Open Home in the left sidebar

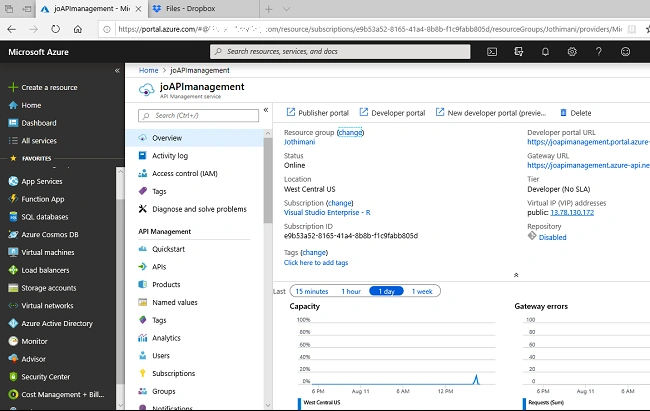pyautogui.click(x=31, y=105)
